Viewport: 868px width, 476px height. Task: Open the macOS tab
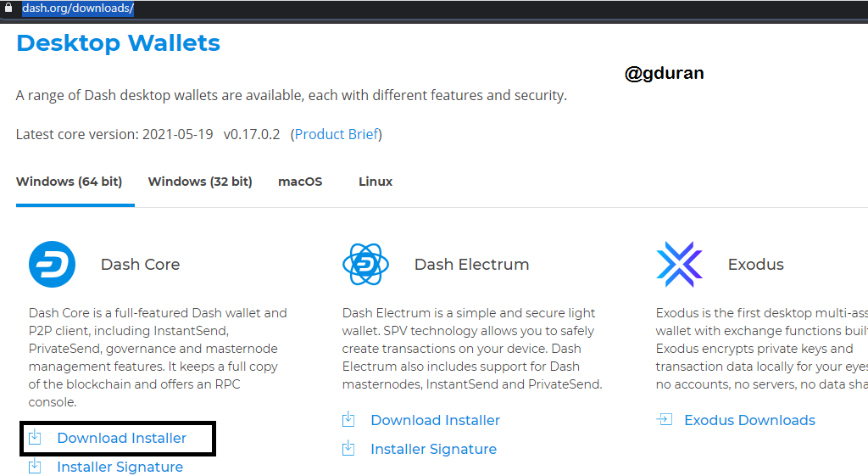coord(300,182)
